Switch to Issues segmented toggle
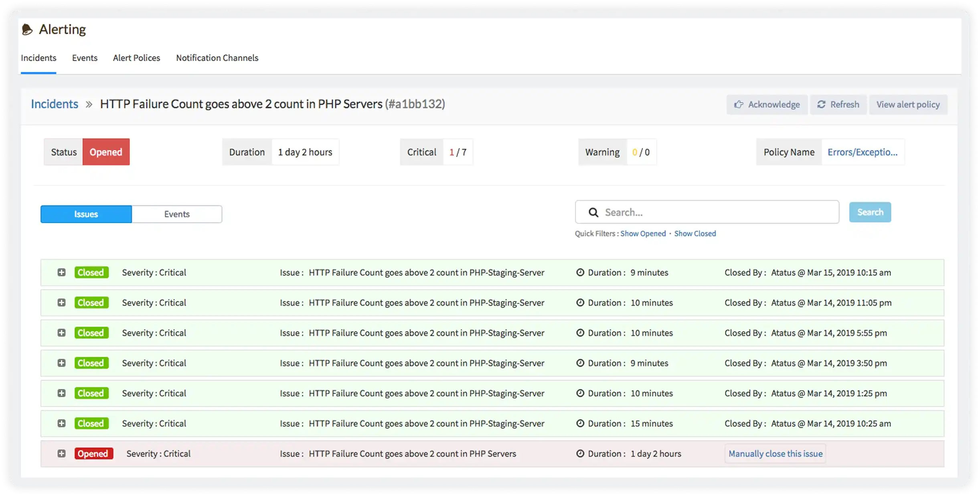The width and height of the screenshot is (980, 496). click(x=86, y=214)
